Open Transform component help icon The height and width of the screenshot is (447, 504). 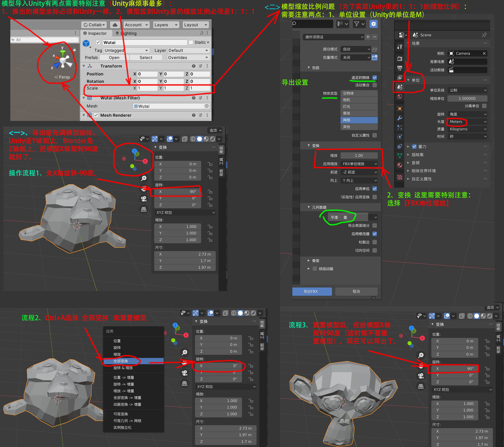coord(193,66)
